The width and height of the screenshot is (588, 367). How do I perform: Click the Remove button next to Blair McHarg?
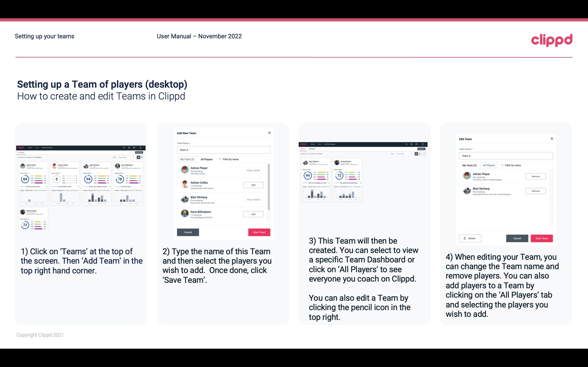tap(536, 191)
